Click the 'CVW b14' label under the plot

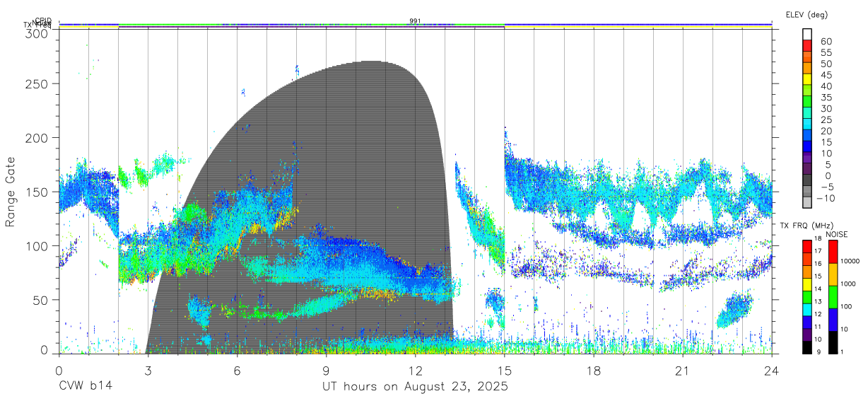click(86, 386)
